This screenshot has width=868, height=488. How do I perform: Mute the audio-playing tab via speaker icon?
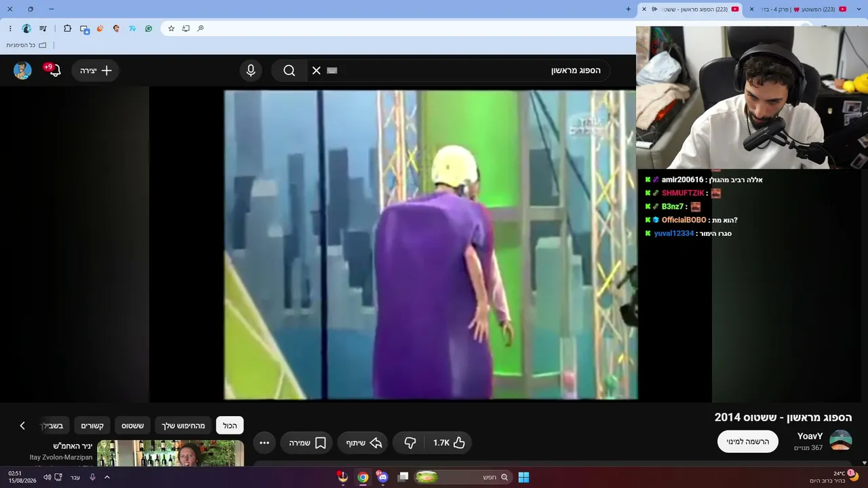click(654, 9)
